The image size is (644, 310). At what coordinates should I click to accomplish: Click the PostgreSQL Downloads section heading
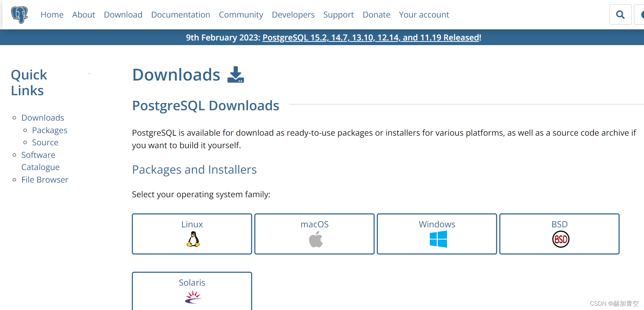pyautogui.click(x=206, y=106)
